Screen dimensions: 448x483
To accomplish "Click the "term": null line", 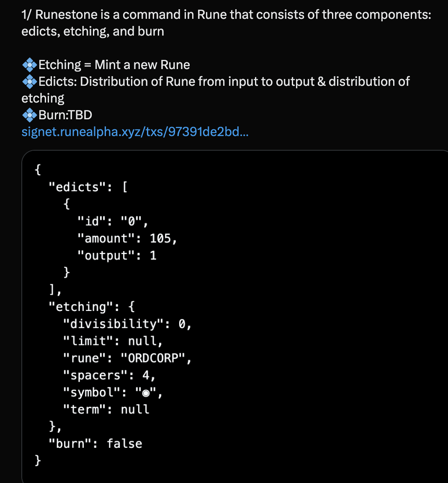I will click(x=106, y=409).
